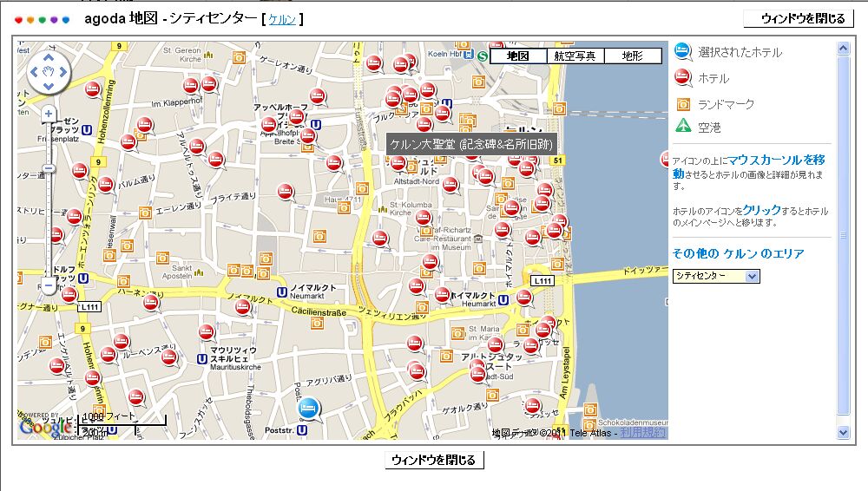Screen dimensions: 868x491
Task: Pan the map right with the arrow control
Action: [63, 72]
